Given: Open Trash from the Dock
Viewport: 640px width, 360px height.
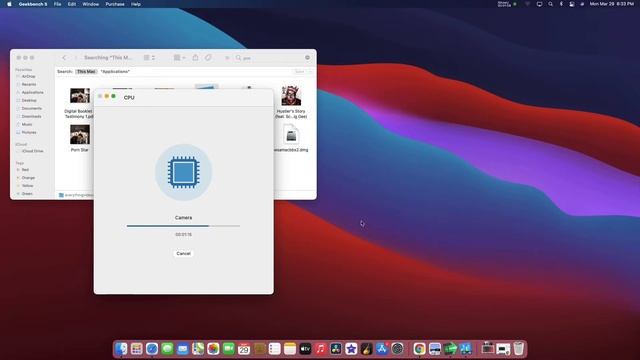Looking at the screenshot, I should click(x=518, y=349).
